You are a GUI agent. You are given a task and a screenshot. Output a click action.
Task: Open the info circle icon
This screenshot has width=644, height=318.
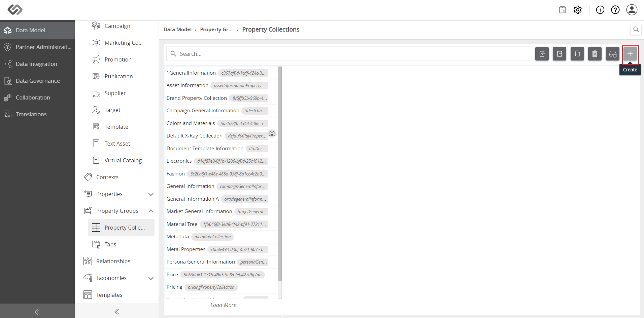point(600,10)
